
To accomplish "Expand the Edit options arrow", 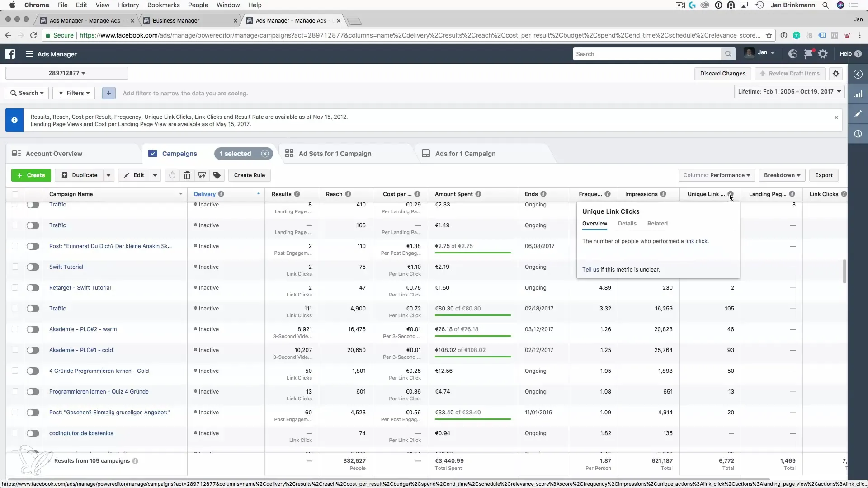I will point(155,175).
